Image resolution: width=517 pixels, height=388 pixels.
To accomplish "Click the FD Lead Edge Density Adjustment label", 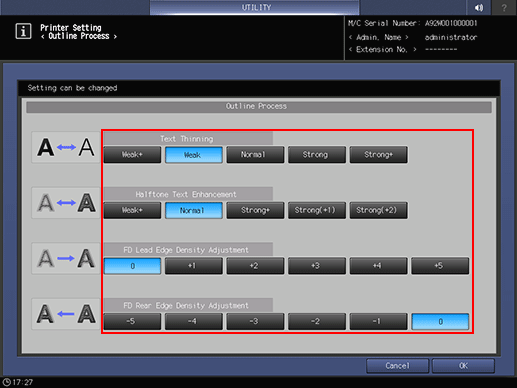I will click(x=186, y=250).
